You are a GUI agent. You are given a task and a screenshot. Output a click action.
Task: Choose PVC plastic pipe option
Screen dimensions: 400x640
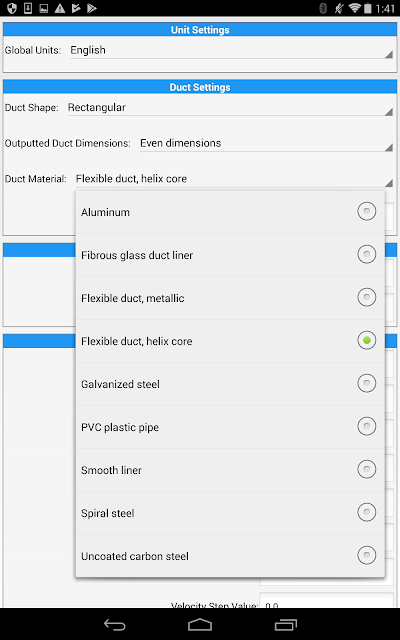(x=230, y=427)
